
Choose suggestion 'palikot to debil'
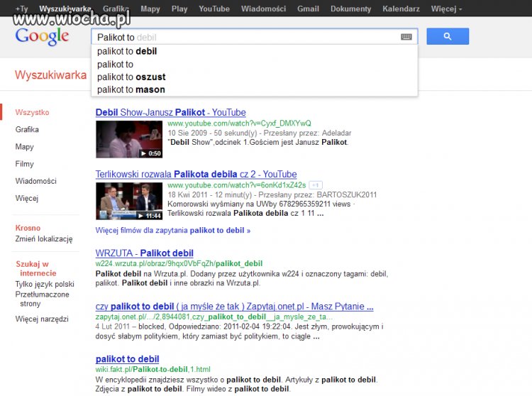click(255, 51)
